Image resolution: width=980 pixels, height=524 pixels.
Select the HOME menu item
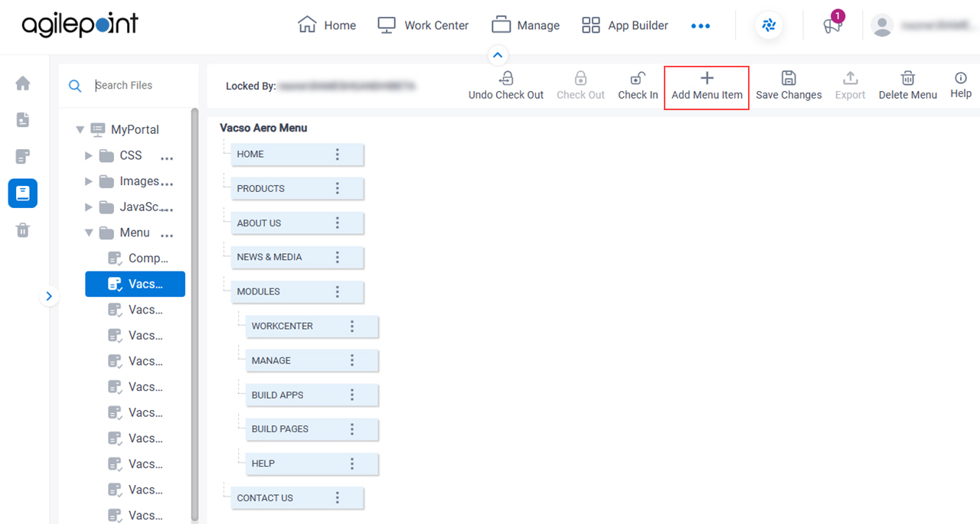(297, 154)
